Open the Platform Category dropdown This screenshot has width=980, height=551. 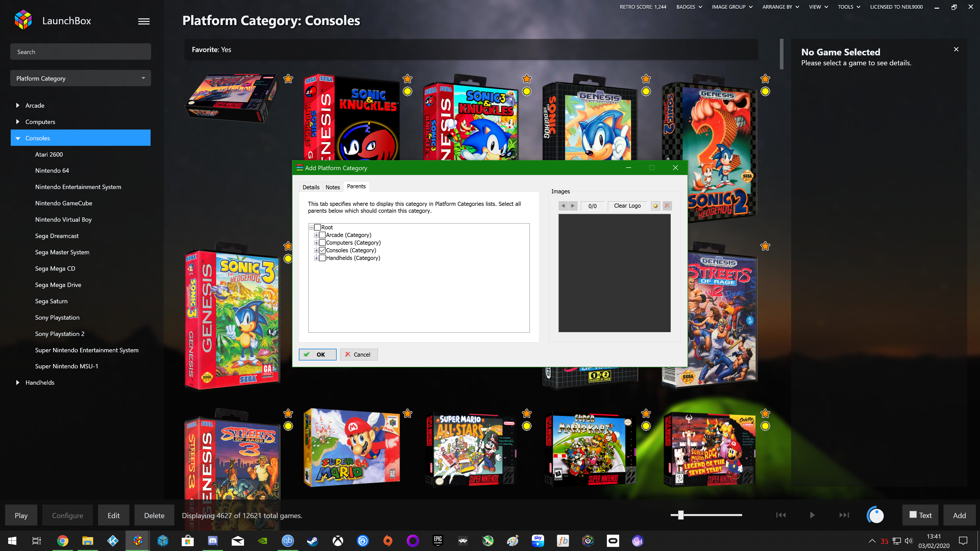click(81, 78)
